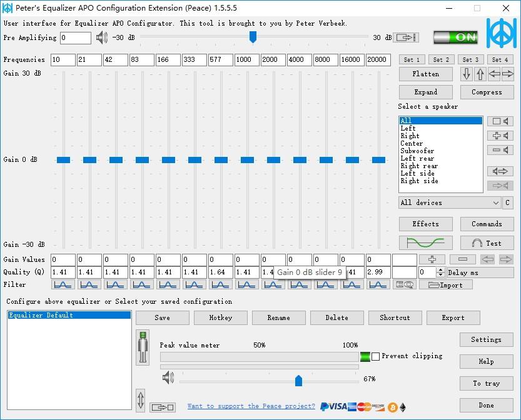The height and width of the screenshot is (420, 521).
Task: Mute via the pre-amplifying speaker icon
Action: (102, 37)
